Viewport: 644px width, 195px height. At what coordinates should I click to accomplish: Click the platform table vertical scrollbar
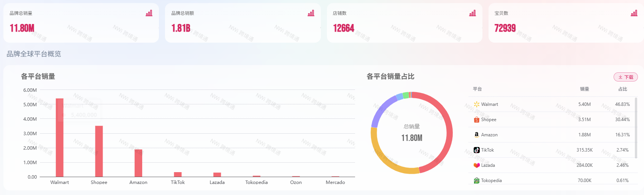pyautogui.click(x=636, y=128)
